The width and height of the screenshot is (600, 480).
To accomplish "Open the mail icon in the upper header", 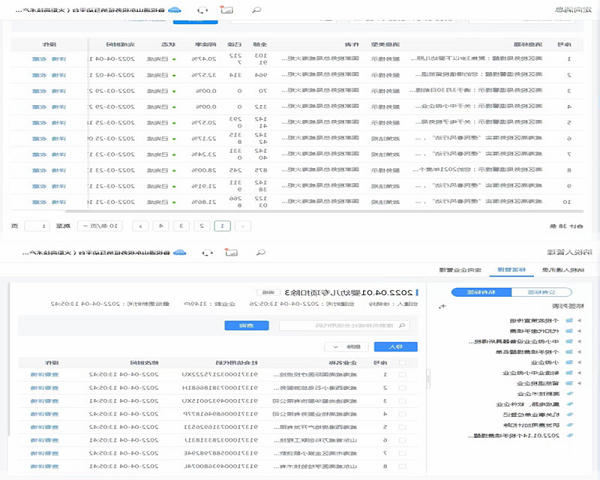I will 227,10.
